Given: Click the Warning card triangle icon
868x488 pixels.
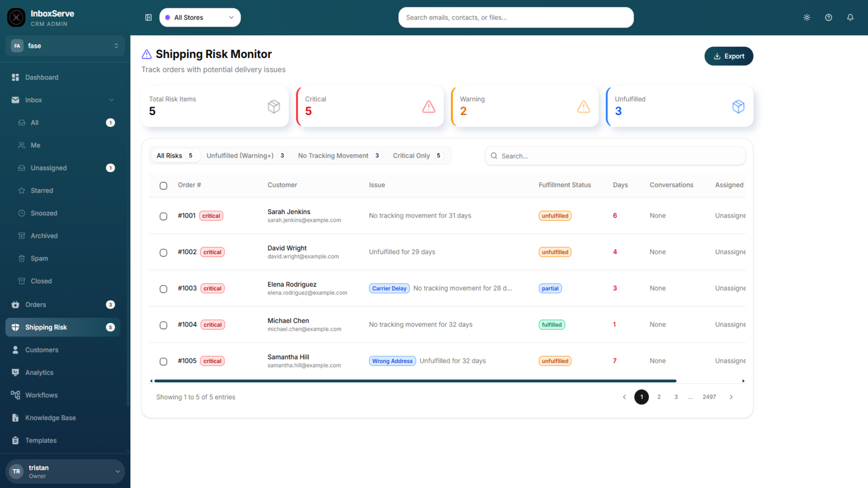Looking at the screenshot, I should [584, 107].
